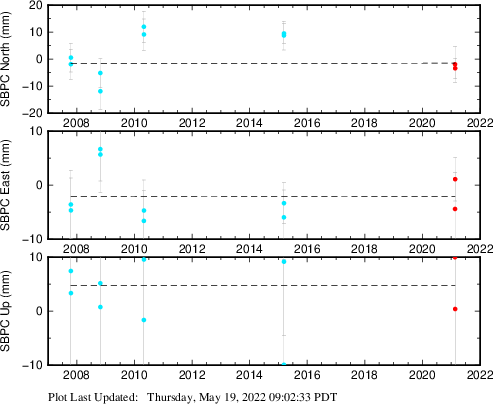Click the dashed mean line in North plot
Image resolution: width=493 pixels, height=404 pixels.
pos(263,63)
